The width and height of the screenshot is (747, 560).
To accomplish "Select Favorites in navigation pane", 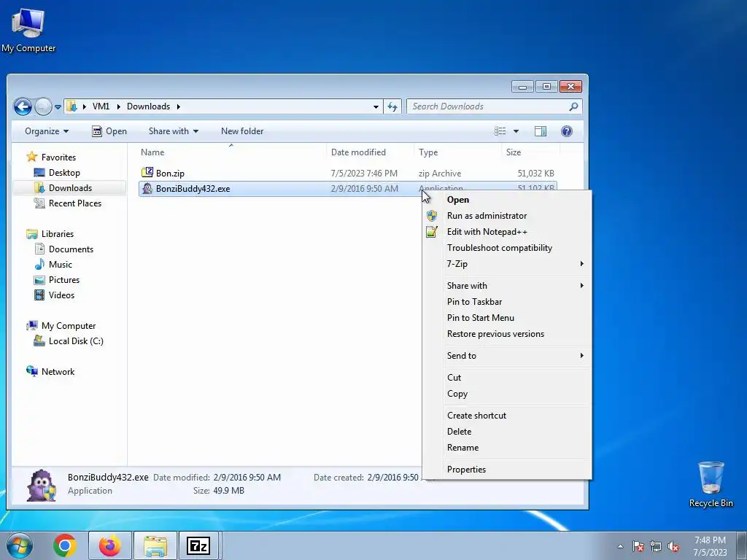I will pyautogui.click(x=52, y=157).
